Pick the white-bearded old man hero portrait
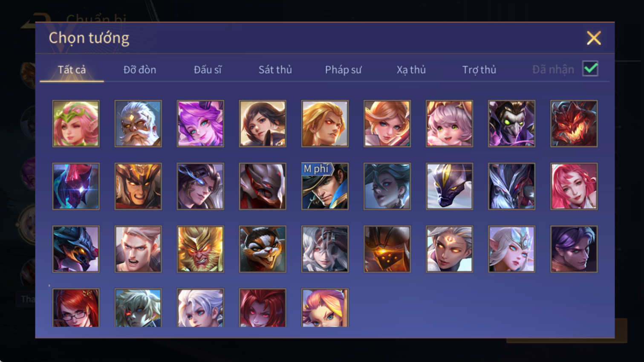Image resolution: width=644 pixels, height=362 pixels. coord(138,124)
